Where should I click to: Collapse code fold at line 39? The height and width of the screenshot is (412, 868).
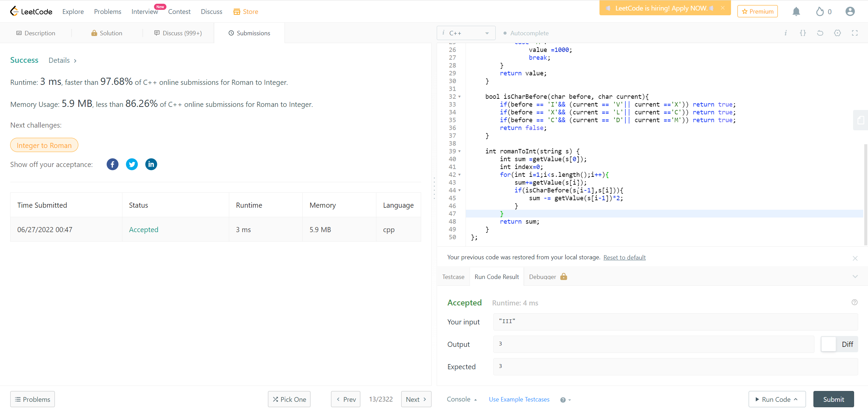pyautogui.click(x=459, y=151)
